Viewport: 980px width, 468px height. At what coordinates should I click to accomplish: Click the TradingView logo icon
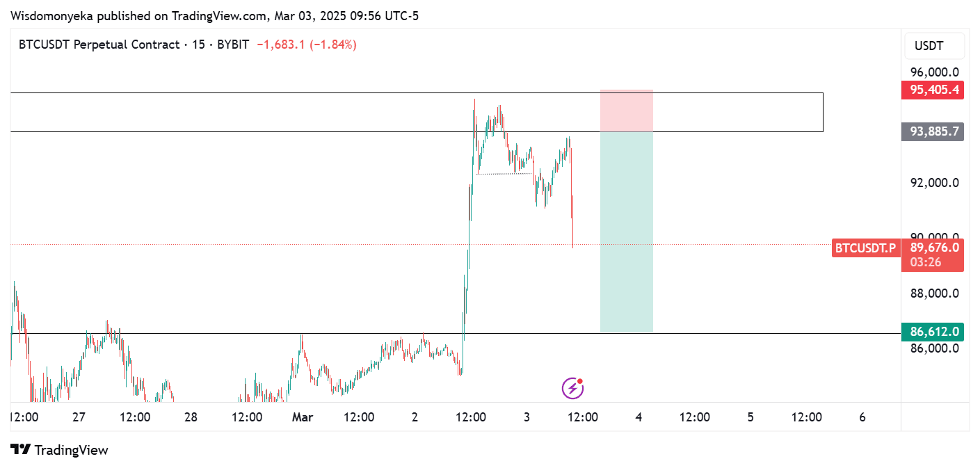pyautogui.click(x=21, y=450)
